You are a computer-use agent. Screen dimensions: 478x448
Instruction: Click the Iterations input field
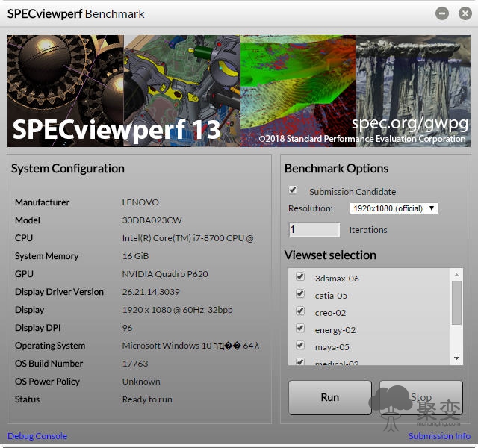[314, 229]
